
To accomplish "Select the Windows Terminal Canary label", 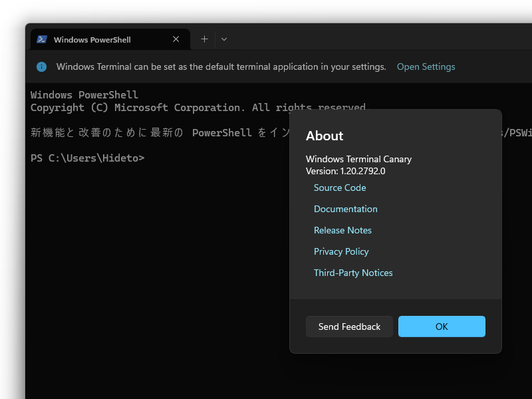I will 358,159.
